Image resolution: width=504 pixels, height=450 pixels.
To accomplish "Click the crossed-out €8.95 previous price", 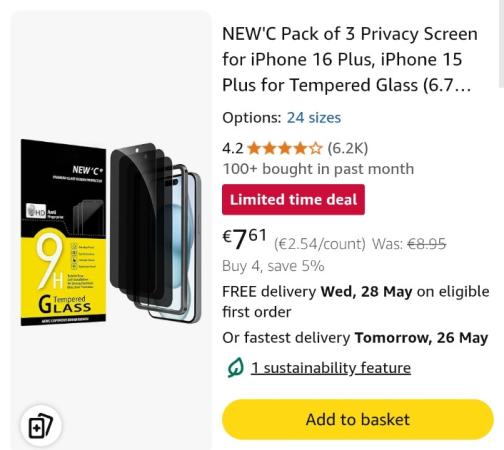I will point(427,244).
